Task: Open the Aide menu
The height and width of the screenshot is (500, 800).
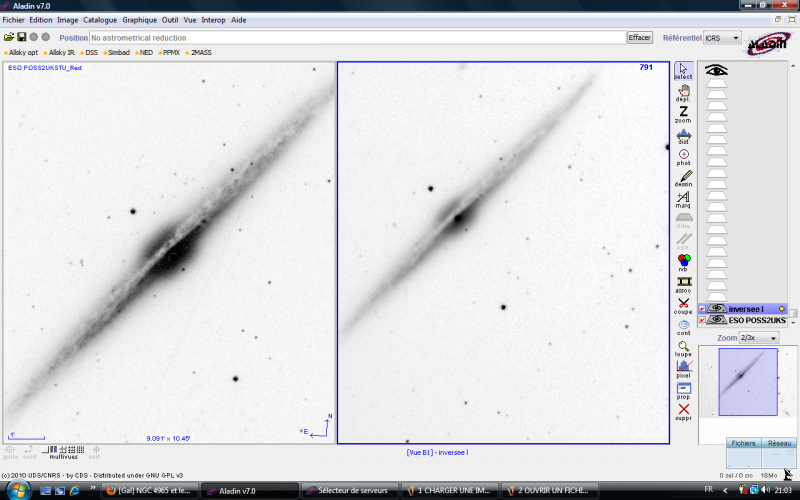Action: [x=239, y=20]
